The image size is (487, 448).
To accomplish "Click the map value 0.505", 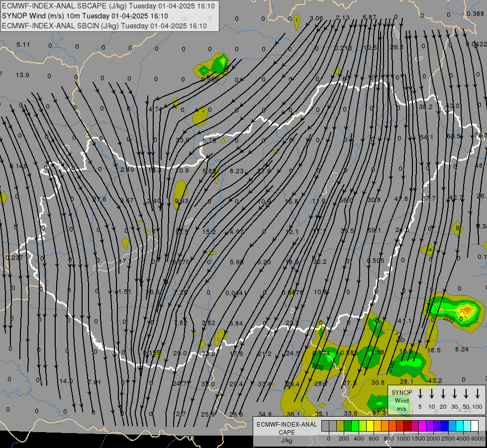I will pos(376,260).
